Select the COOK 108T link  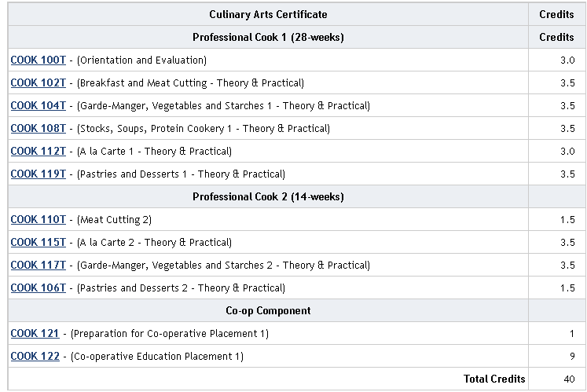[x=38, y=129]
